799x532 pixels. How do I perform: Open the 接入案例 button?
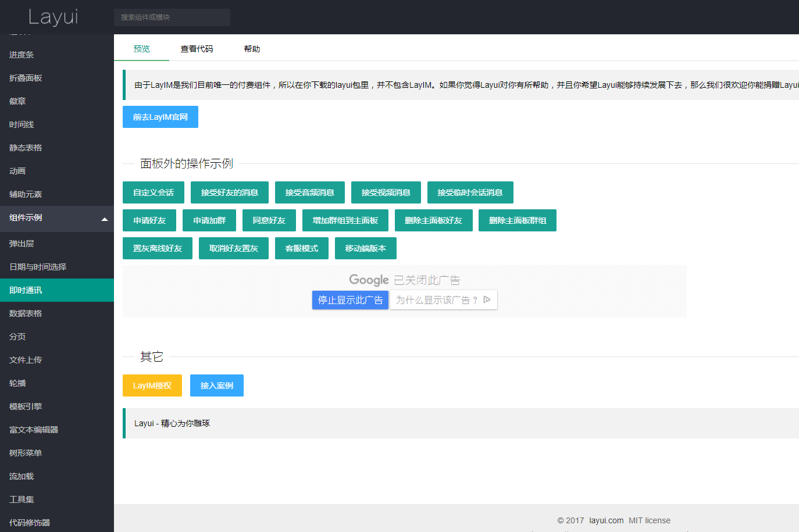coord(217,385)
